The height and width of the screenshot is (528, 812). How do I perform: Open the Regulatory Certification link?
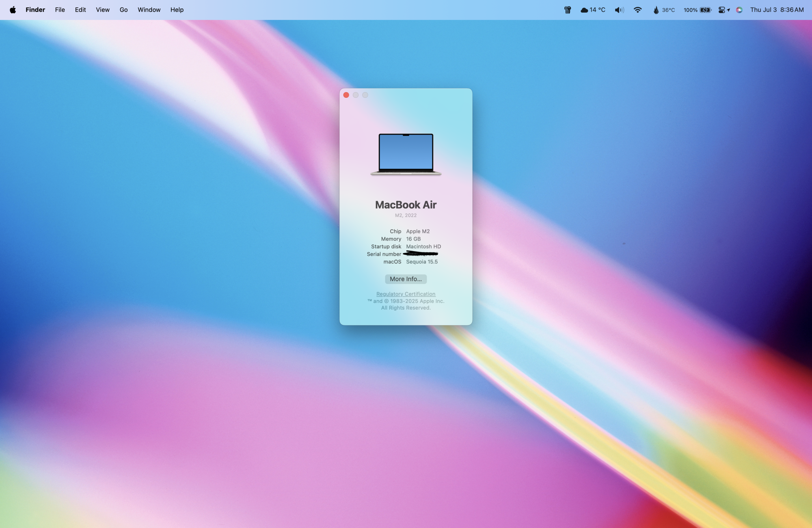(x=406, y=294)
